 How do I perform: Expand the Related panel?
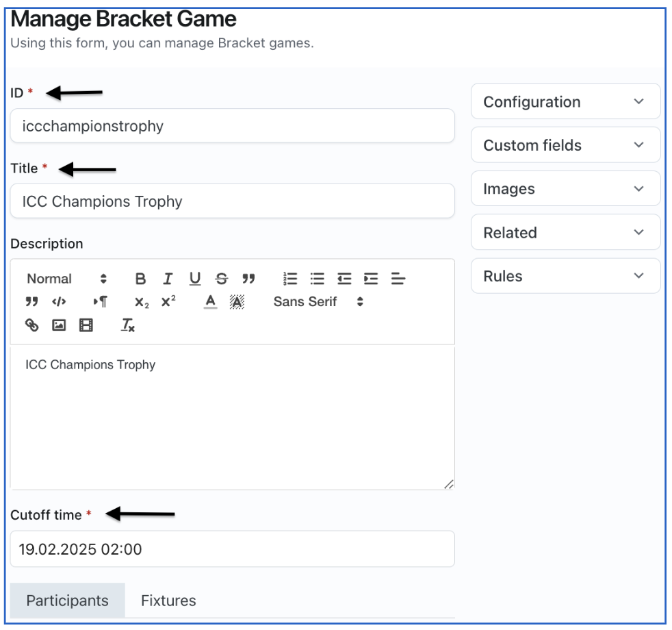click(x=565, y=232)
